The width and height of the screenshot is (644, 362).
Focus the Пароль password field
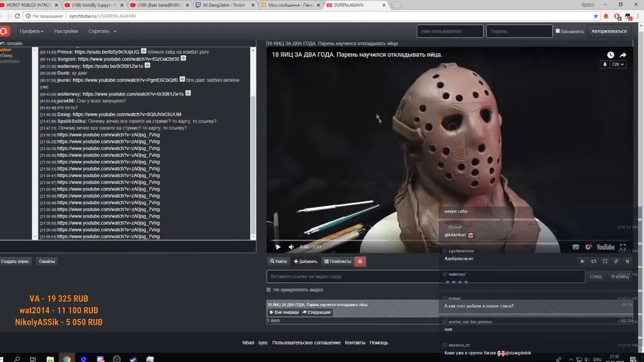tap(519, 31)
